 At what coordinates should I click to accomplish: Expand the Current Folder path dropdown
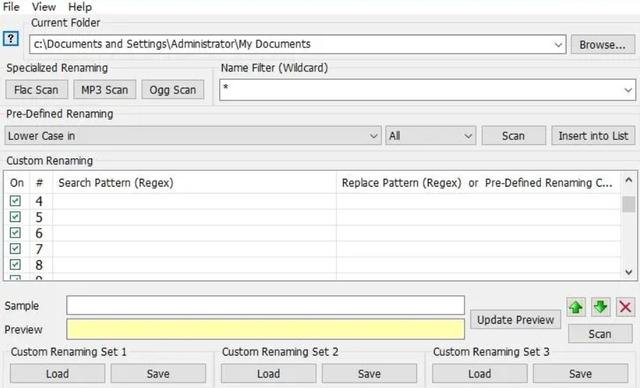pos(558,44)
